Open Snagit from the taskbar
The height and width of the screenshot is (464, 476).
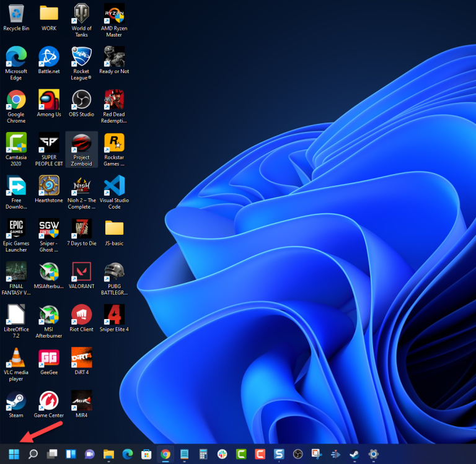(x=279, y=454)
